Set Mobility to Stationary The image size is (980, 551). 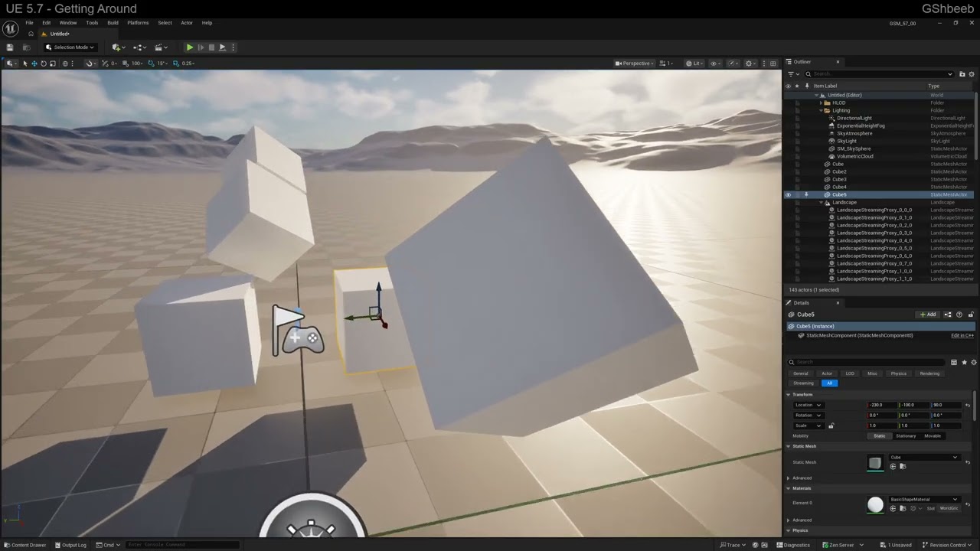click(906, 435)
